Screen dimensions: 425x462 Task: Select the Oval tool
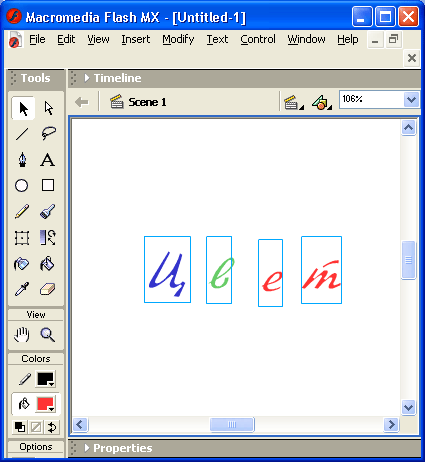[22, 186]
